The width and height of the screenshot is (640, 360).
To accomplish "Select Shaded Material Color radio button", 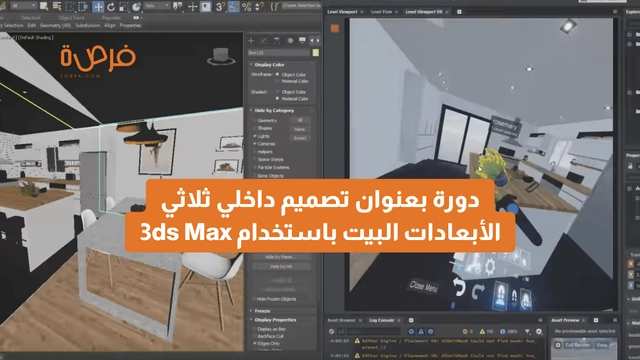I will (x=278, y=98).
